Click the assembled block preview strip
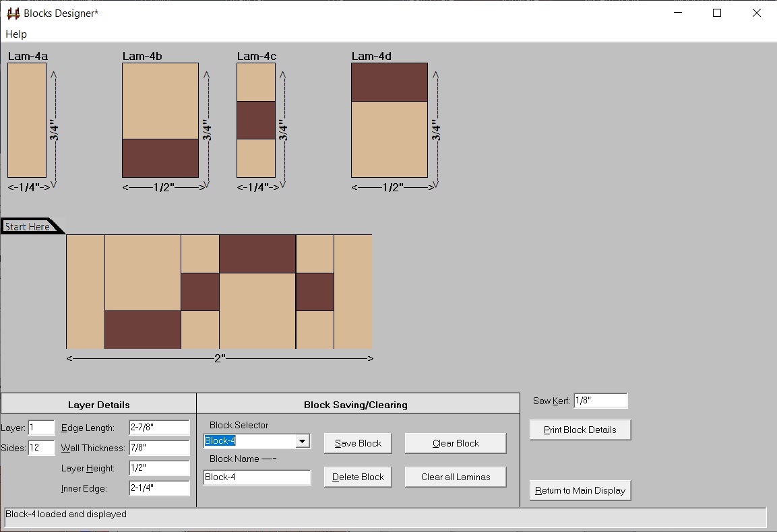777x532 pixels. pyautogui.click(x=219, y=290)
